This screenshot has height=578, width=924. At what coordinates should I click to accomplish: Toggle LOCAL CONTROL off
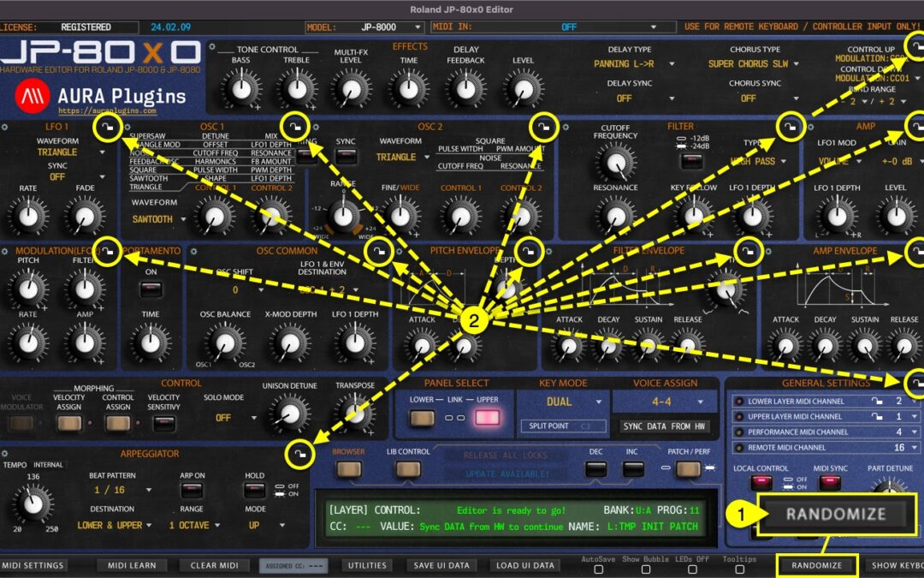click(761, 482)
